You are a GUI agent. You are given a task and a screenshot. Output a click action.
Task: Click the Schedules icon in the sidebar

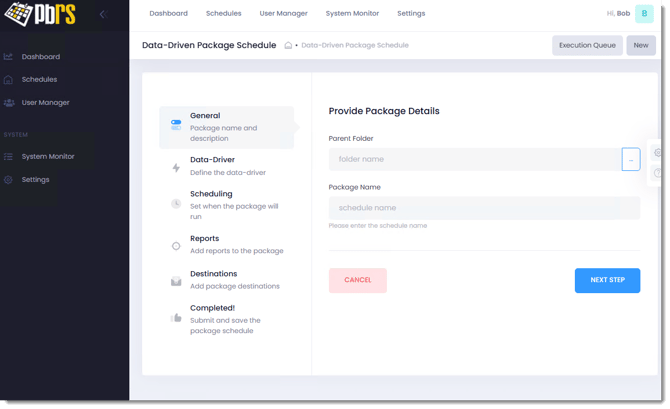tap(9, 80)
